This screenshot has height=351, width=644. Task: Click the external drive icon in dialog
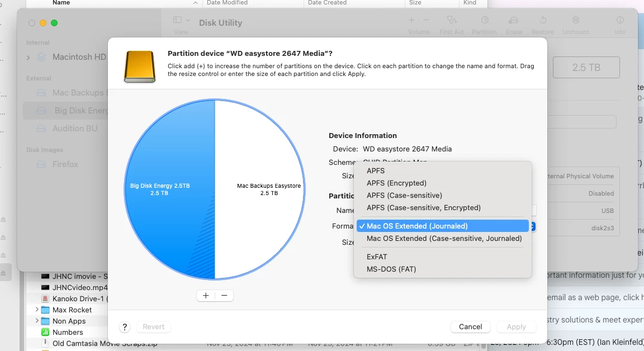click(140, 67)
